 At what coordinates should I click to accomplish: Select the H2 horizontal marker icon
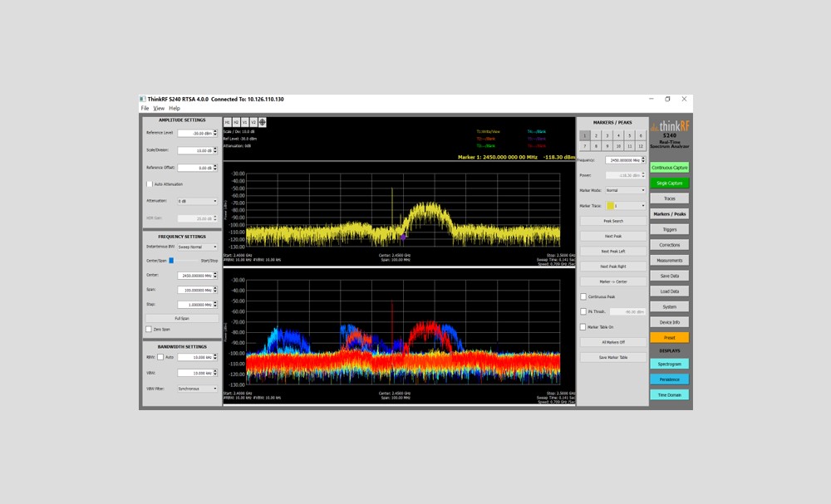pos(235,122)
